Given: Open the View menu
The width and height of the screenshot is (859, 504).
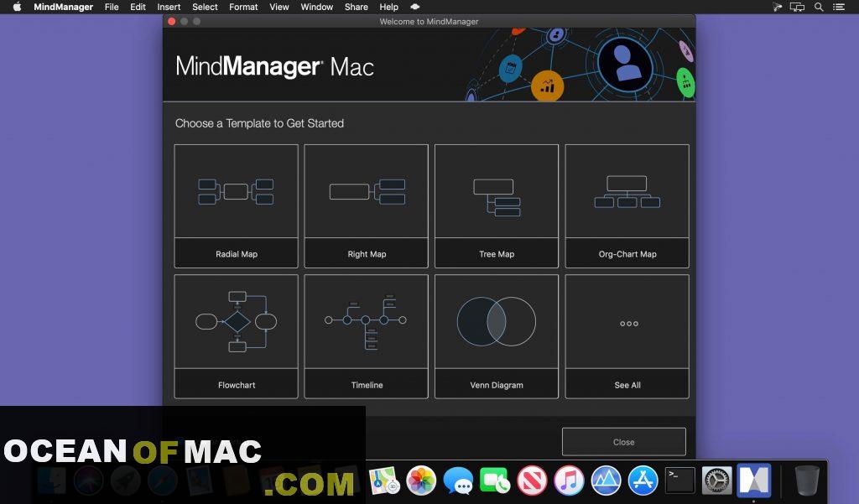Looking at the screenshot, I should (279, 7).
